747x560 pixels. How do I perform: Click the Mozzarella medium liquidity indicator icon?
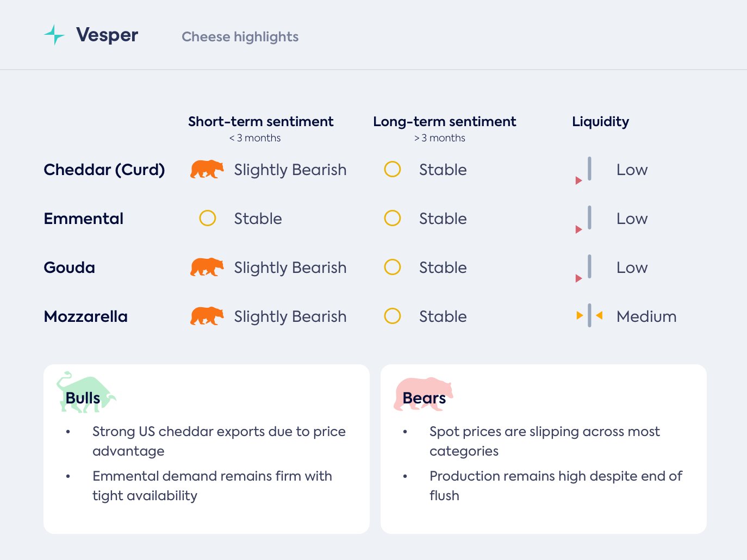[589, 316]
